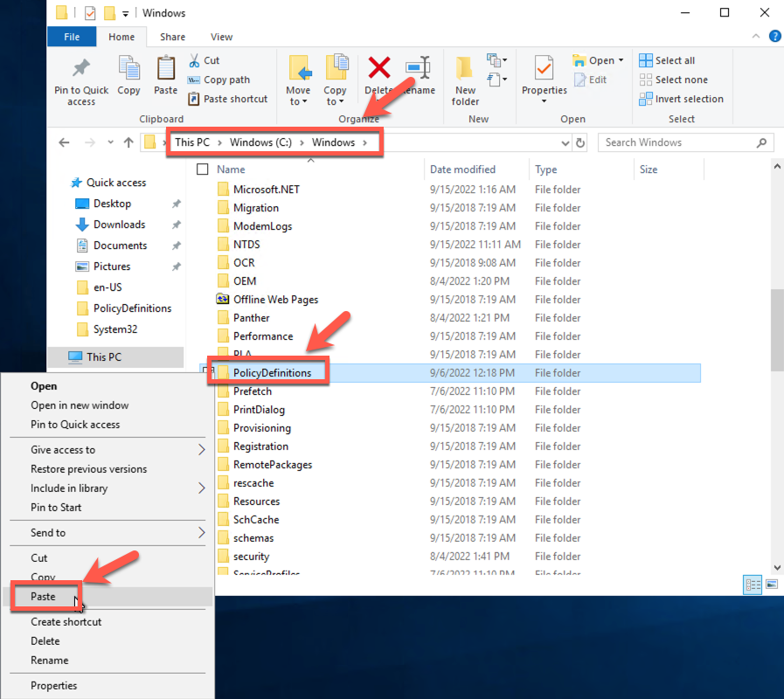784x699 pixels.
Task: Choose Include in library menu item
Action: (108, 488)
